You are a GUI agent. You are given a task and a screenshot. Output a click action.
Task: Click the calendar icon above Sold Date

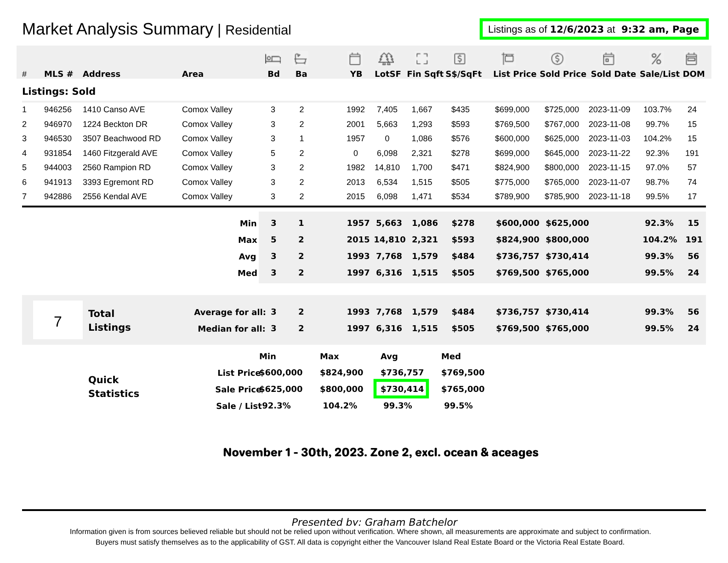point(609,59)
